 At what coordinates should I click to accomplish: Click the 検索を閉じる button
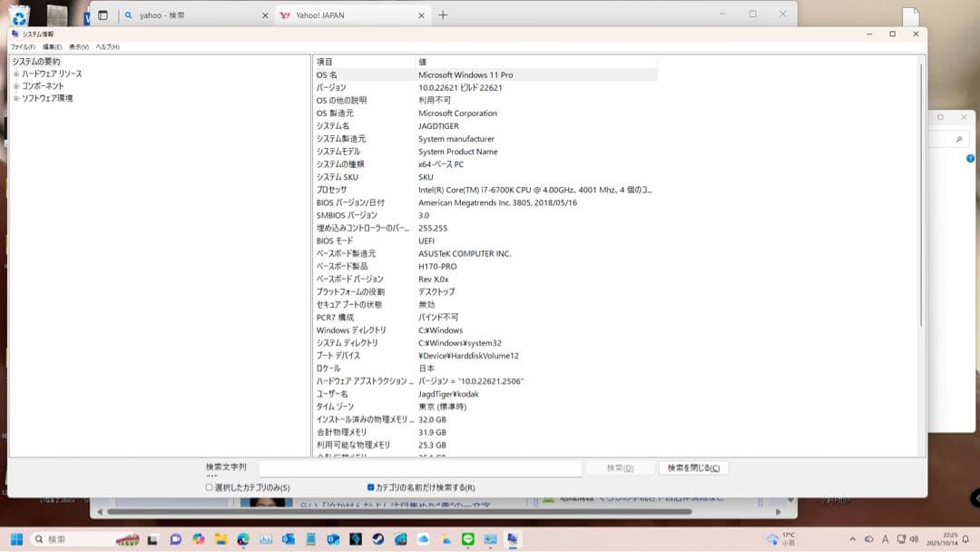point(694,468)
